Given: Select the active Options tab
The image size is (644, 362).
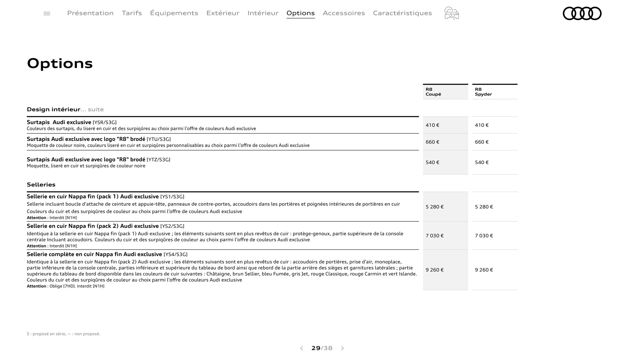Looking at the screenshot, I should (300, 13).
